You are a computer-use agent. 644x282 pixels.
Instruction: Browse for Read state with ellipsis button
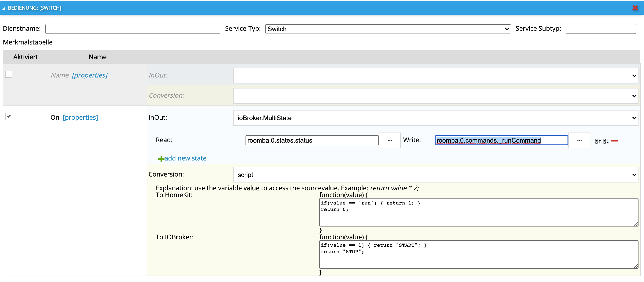coord(390,140)
